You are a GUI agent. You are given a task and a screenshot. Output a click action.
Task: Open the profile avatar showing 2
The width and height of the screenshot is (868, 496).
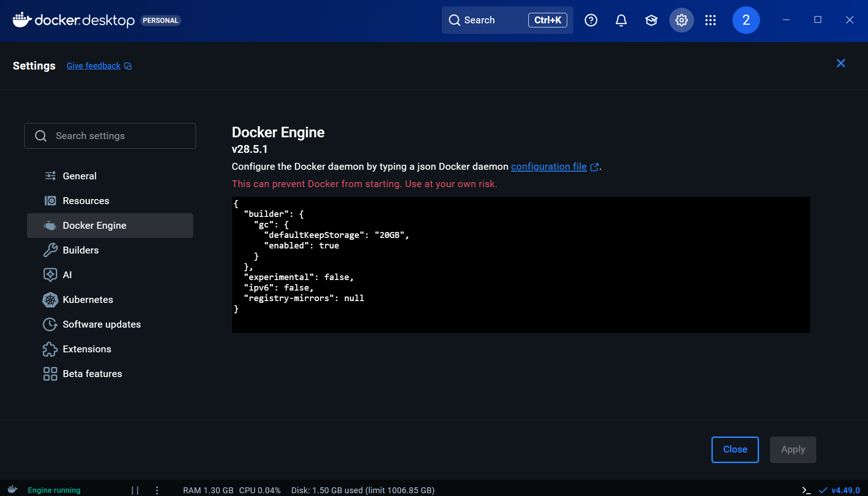[746, 20]
